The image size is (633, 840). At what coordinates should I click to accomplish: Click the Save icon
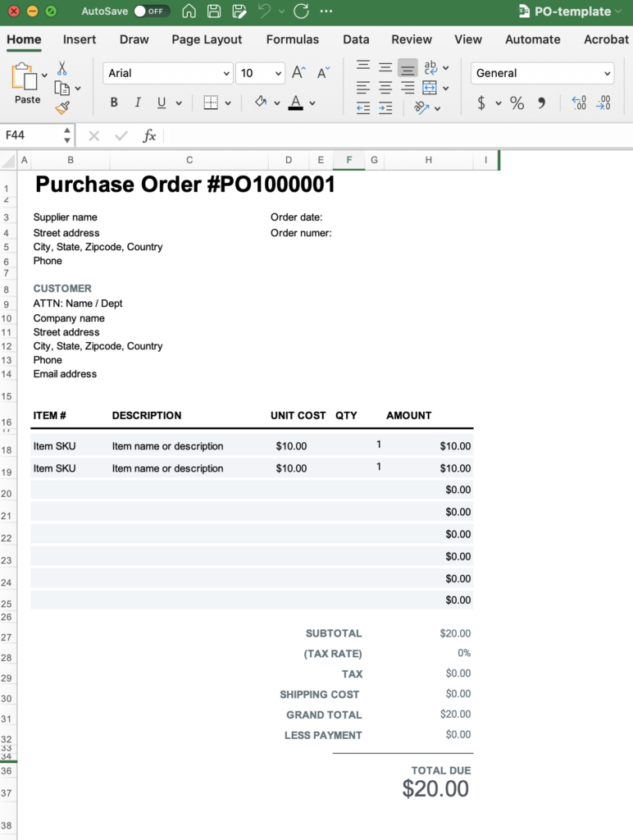click(214, 11)
